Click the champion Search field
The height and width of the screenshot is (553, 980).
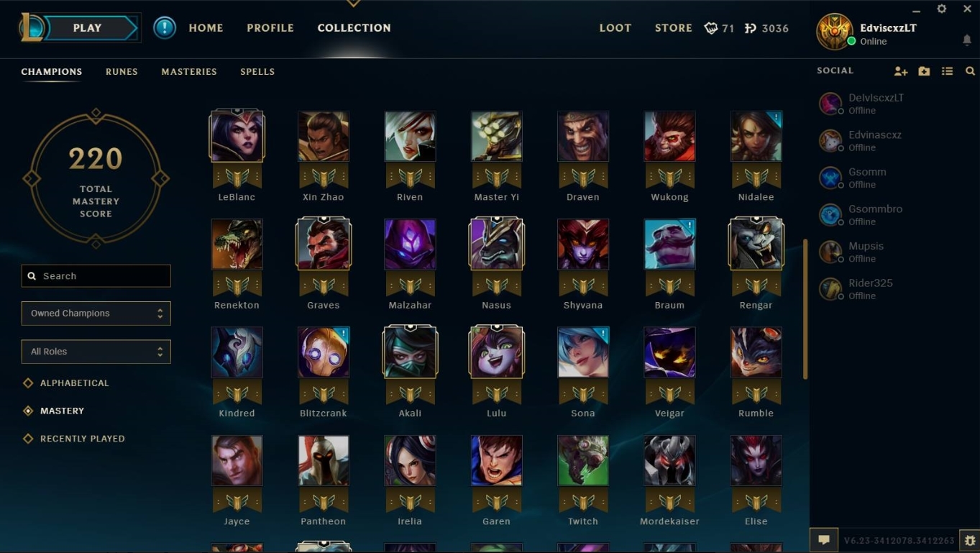click(96, 276)
